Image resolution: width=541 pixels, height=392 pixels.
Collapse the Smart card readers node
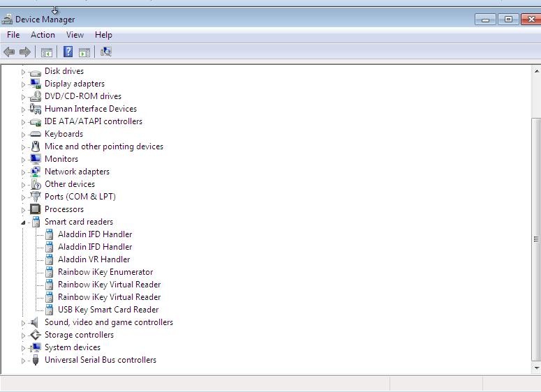pos(23,223)
